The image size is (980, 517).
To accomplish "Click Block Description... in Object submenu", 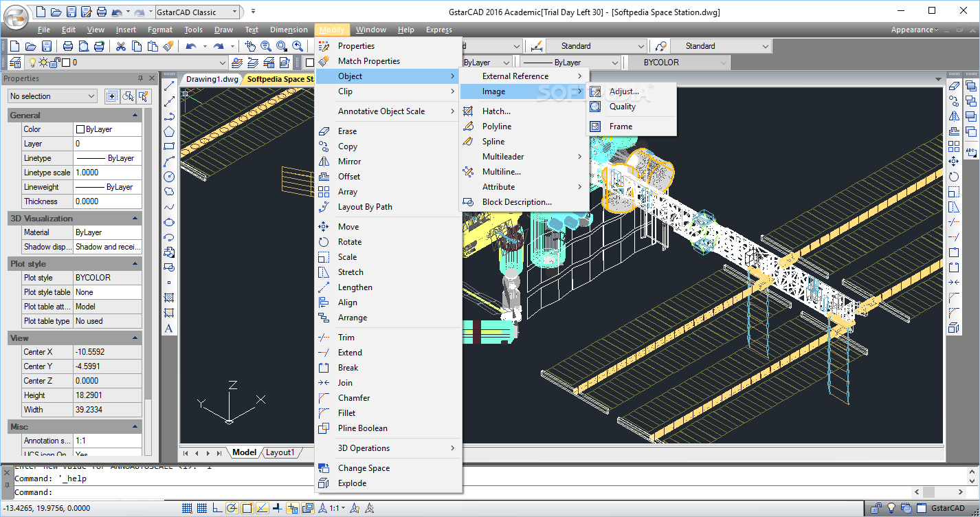I will click(x=524, y=202).
